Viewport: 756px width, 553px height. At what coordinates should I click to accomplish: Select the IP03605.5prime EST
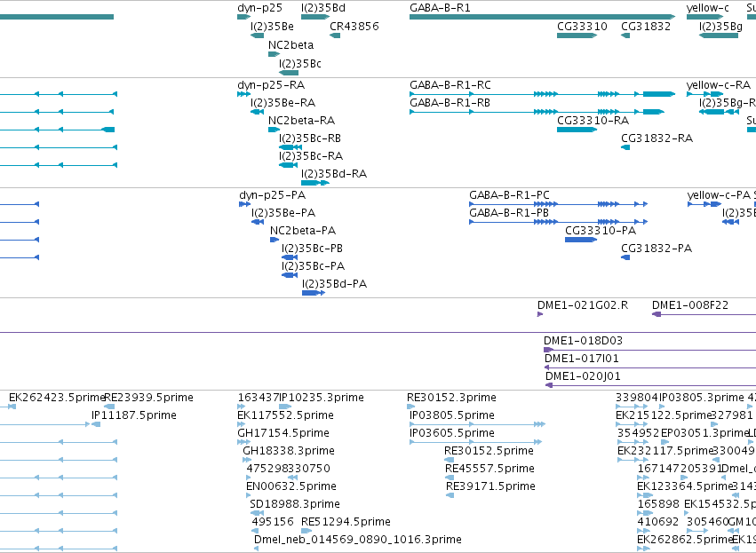click(476, 442)
